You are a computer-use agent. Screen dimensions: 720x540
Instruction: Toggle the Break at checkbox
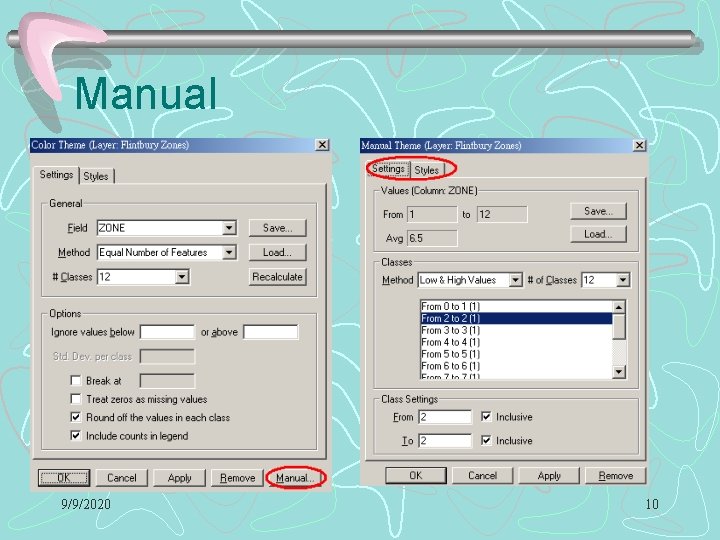tap(75, 380)
